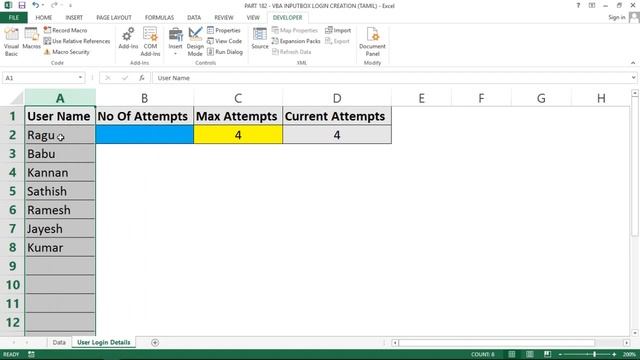Click into the formula bar
The image size is (640, 360).
point(391,78)
